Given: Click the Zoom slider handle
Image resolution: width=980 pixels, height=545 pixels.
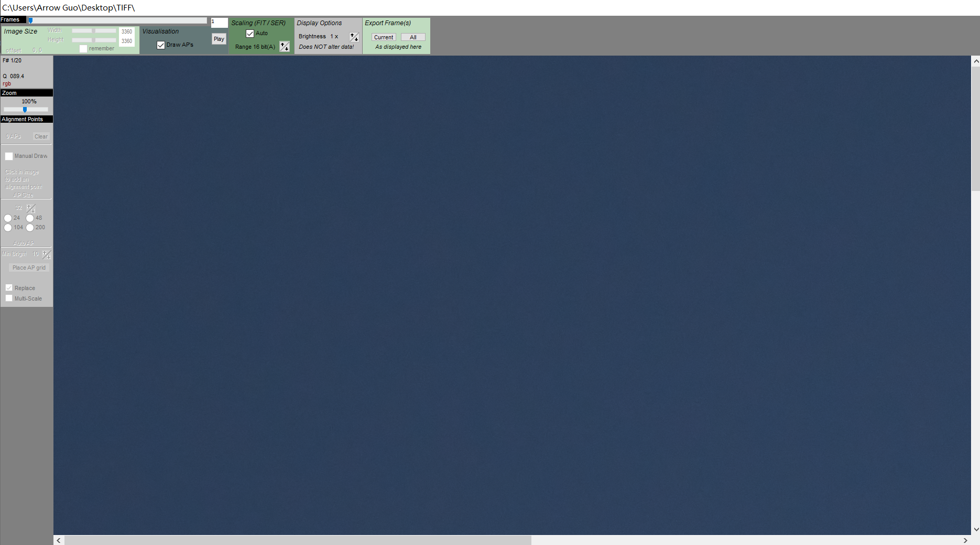Looking at the screenshot, I should coord(25,110).
